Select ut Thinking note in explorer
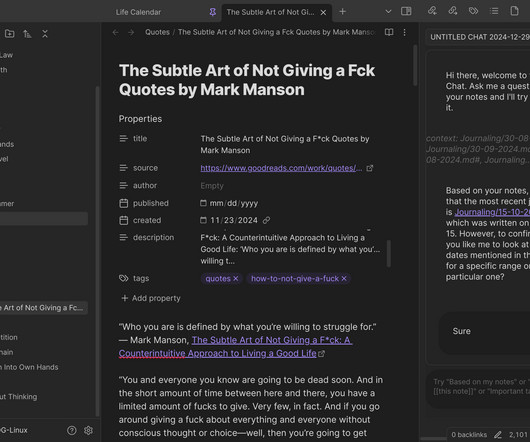The width and height of the screenshot is (530, 442). (x=19, y=397)
